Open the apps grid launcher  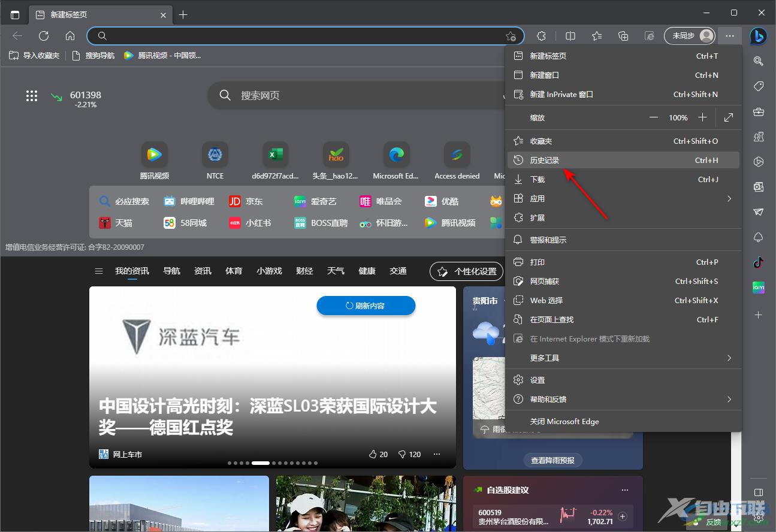click(32, 96)
